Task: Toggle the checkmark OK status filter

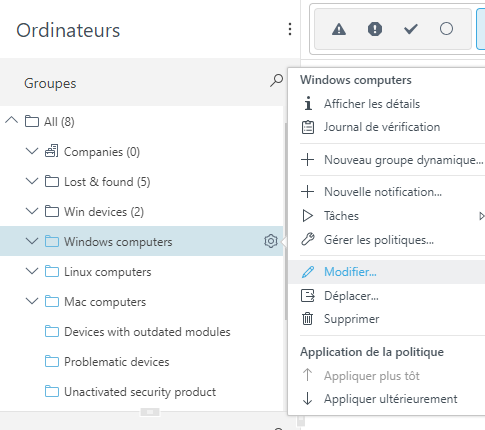Action: tap(411, 29)
